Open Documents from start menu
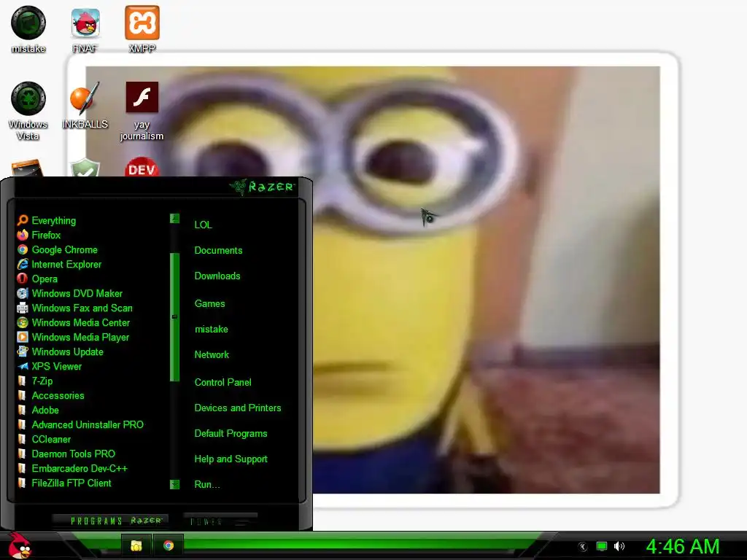 tap(218, 251)
